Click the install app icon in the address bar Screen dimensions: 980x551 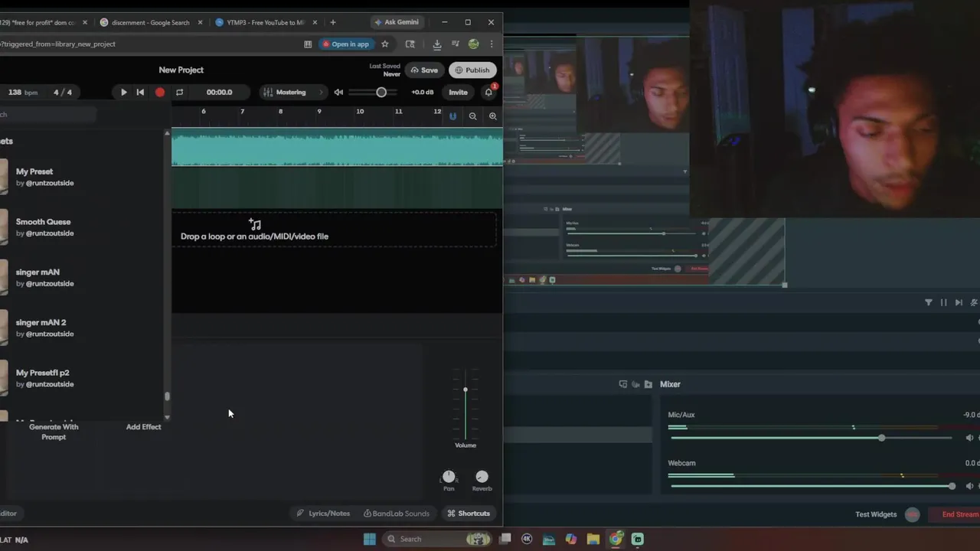308,44
